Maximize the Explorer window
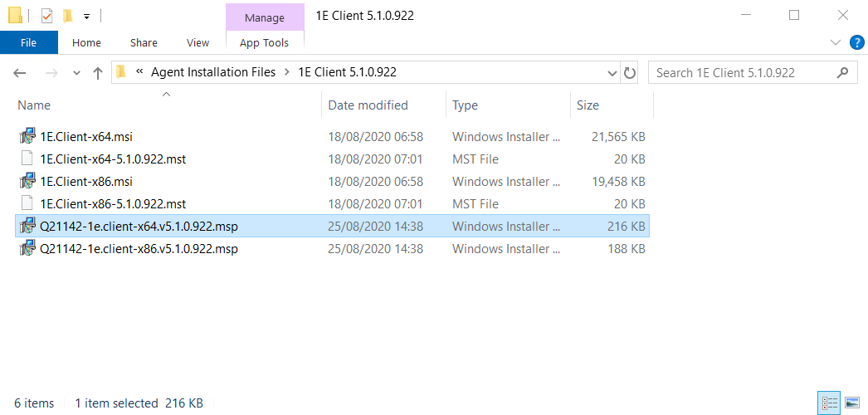Screen dimensions: 868x415 [x=794, y=16]
